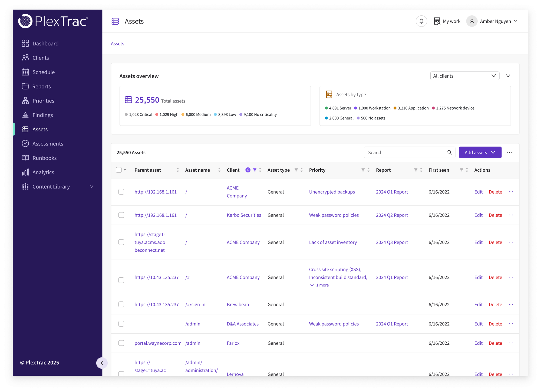Check the Lack of asset inventory row

click(121, 242)
